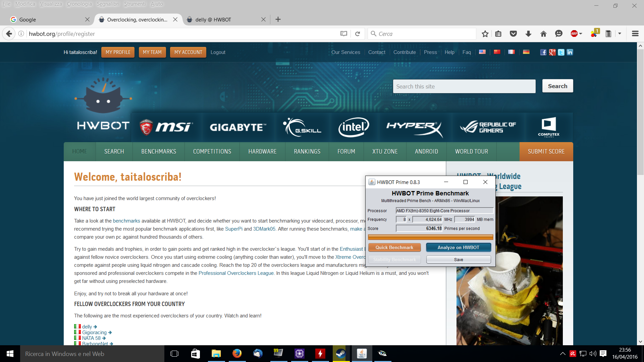Viewport: 644px width, 362px height.
Task: Switch site language to German flag
Action: [526, 52]
